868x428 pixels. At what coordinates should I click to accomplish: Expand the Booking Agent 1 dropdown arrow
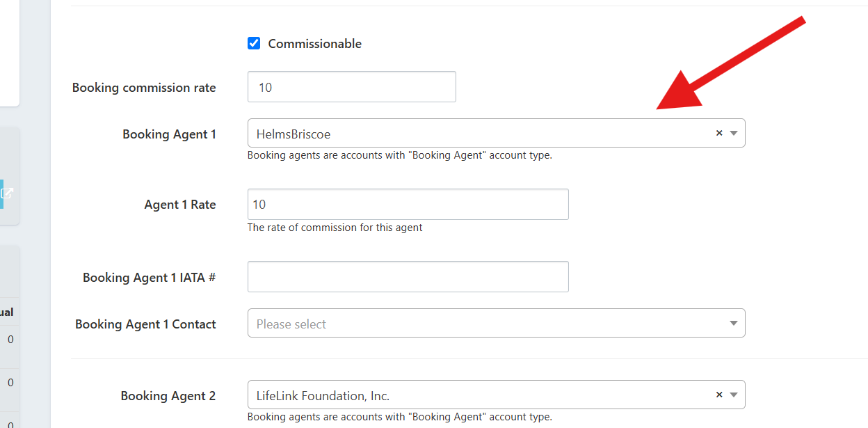click(734, 133)
